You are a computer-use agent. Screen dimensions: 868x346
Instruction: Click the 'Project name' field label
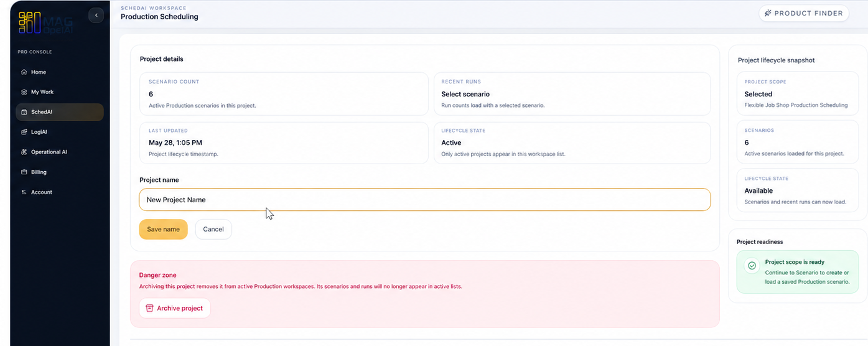pyautogui.click(x=159, y=180)
